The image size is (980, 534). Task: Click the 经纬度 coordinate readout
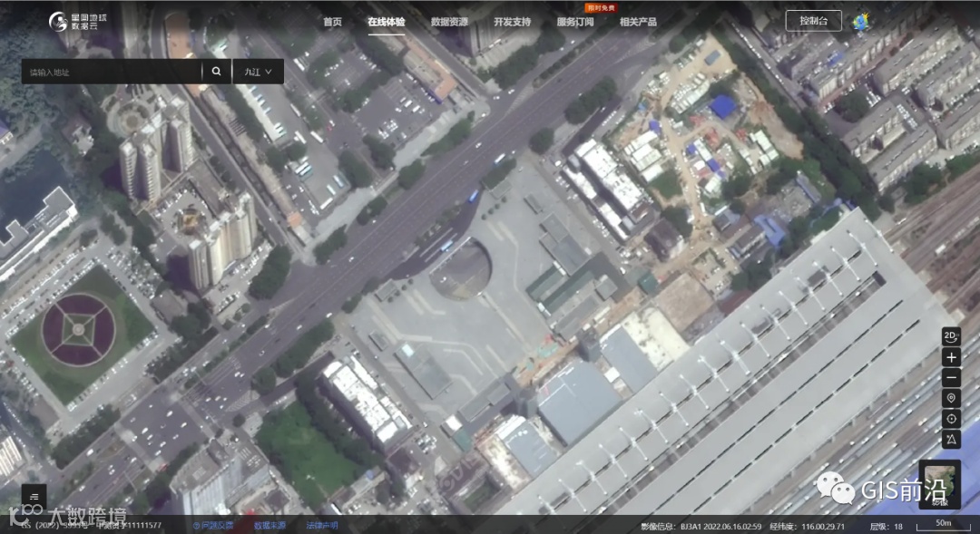[x=807, y=526]
